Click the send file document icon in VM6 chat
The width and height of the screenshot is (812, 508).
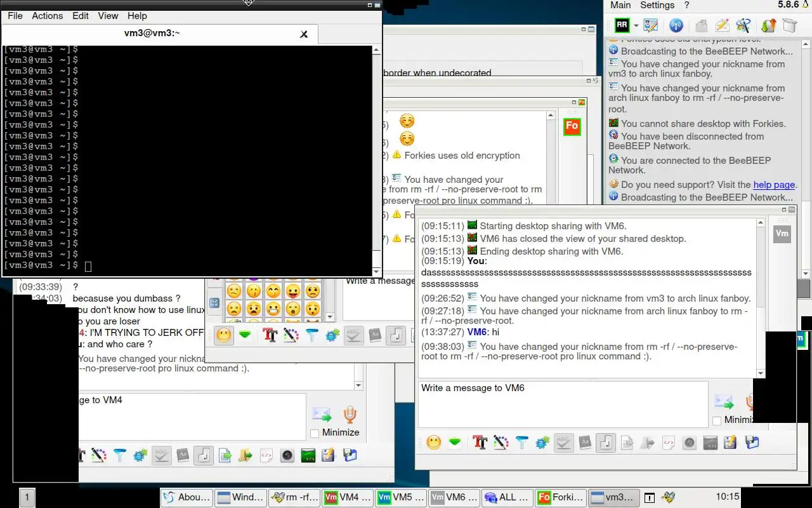[627, 443]
